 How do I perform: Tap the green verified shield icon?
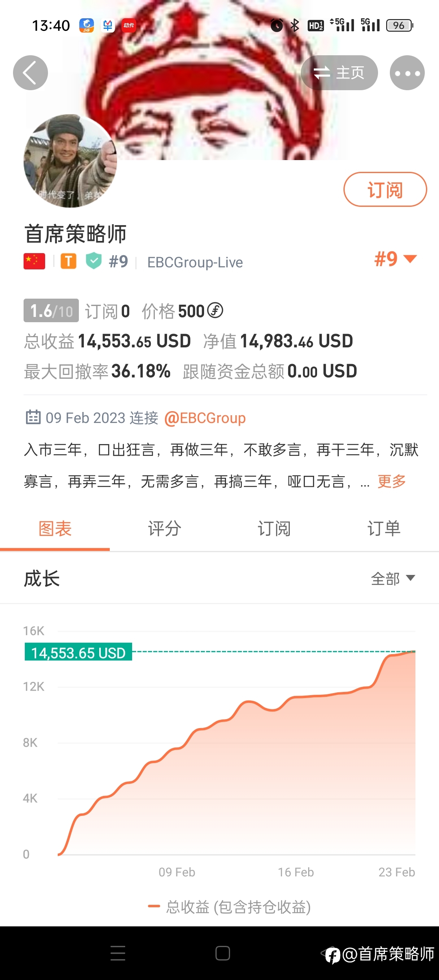point(93,261)
